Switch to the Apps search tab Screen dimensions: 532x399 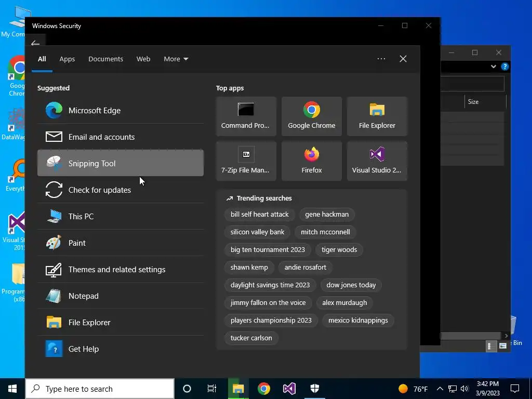tap(67, 59)
